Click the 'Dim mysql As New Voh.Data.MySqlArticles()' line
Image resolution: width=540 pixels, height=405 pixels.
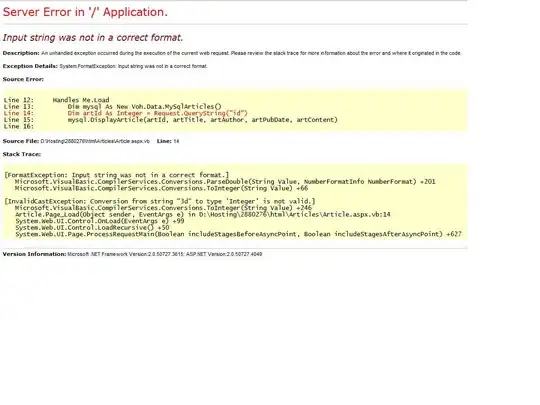tap(113, 106)
